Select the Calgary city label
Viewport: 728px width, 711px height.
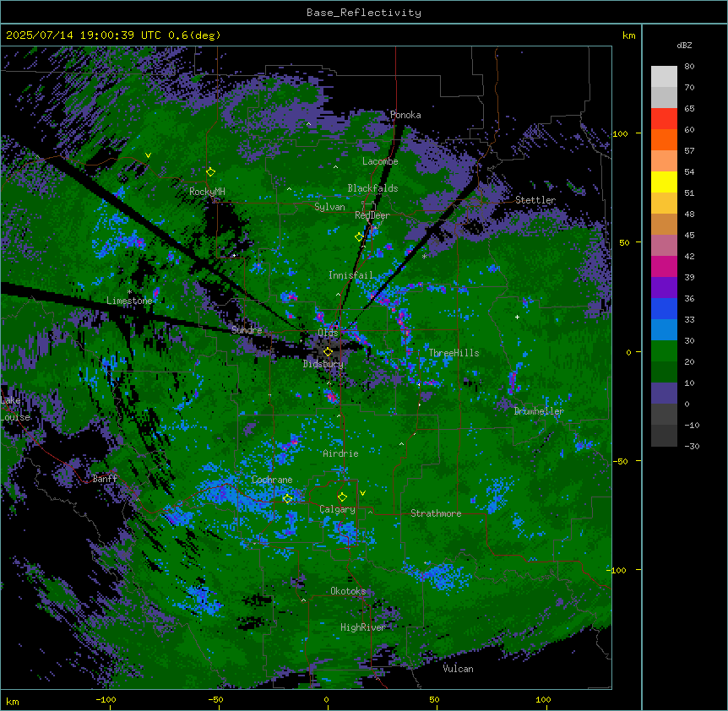coord(337,509)
